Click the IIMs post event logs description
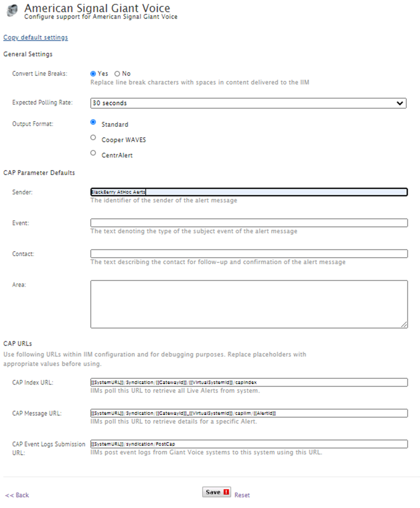The height and width of the screenshot is (508, 420). pyautogui.click(x=206, y=452)
